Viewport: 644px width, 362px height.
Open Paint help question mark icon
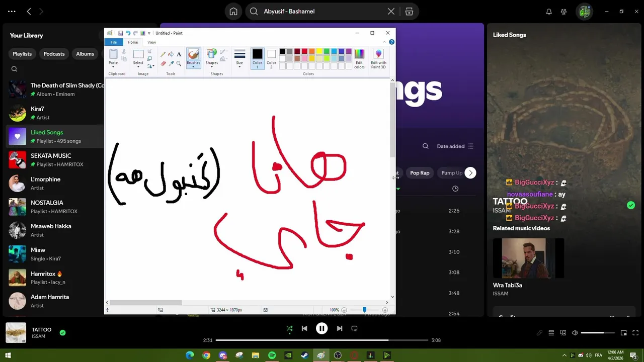click(392, 42)
